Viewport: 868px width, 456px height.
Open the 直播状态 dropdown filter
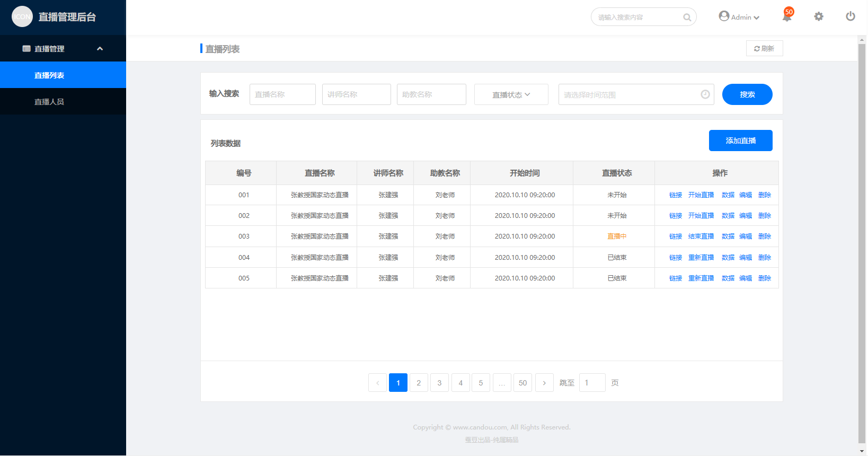(x=511, y=94)
